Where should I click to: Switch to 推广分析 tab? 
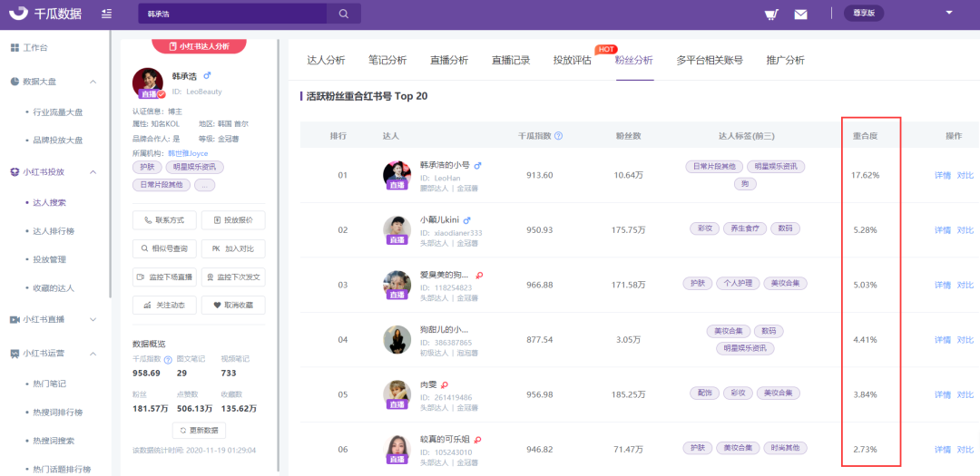point(786,61)
